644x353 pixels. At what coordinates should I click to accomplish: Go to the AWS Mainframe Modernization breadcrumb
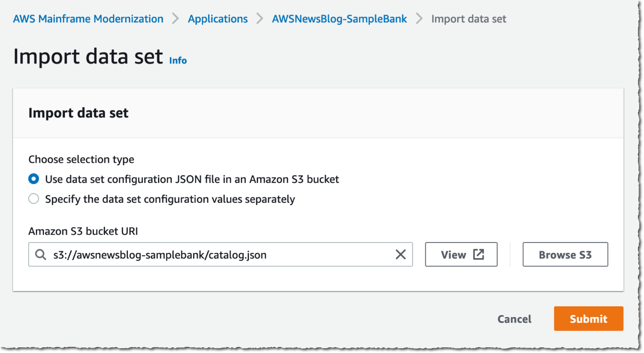[88, 19]
